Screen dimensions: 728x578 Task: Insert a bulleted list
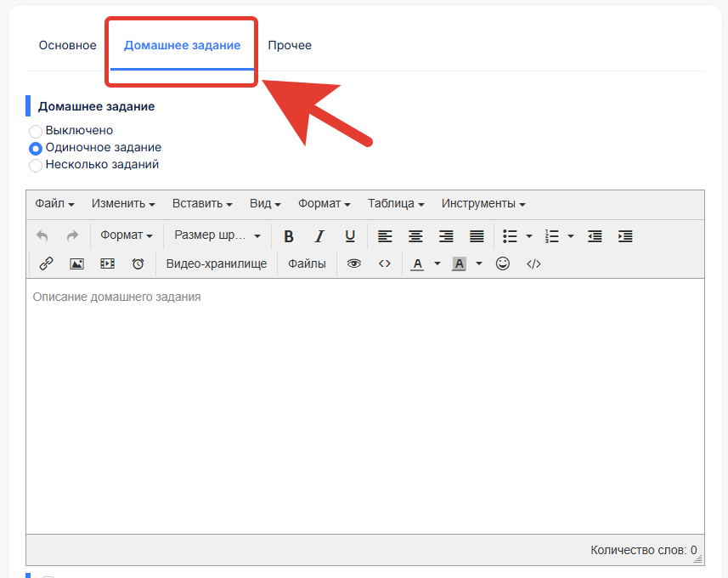(x=510, y=236)
